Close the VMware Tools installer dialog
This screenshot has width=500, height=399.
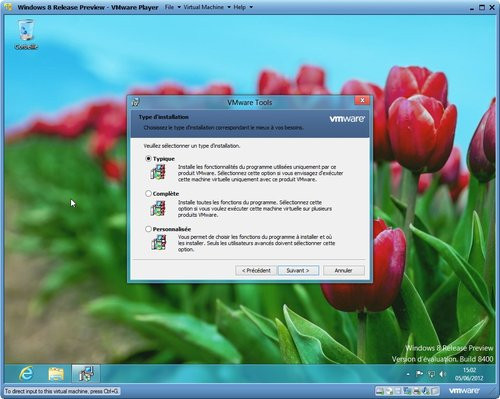[x=362, y=100]
